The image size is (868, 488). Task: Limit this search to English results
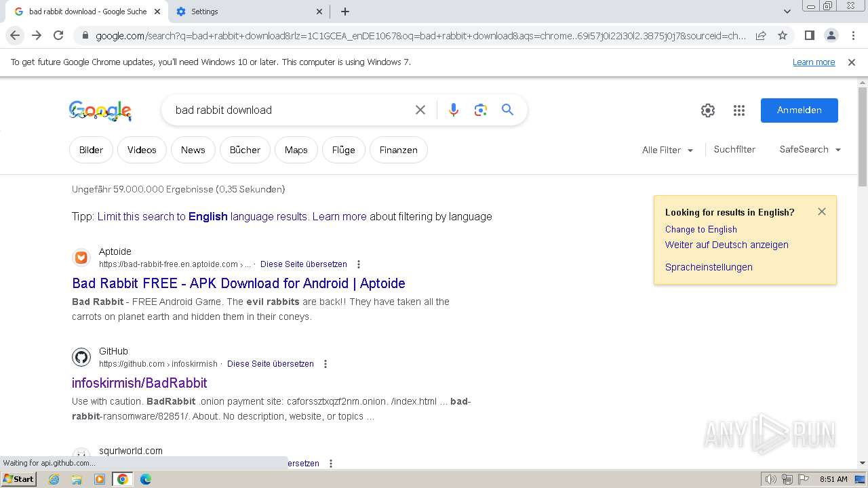(x=202, y=217)
